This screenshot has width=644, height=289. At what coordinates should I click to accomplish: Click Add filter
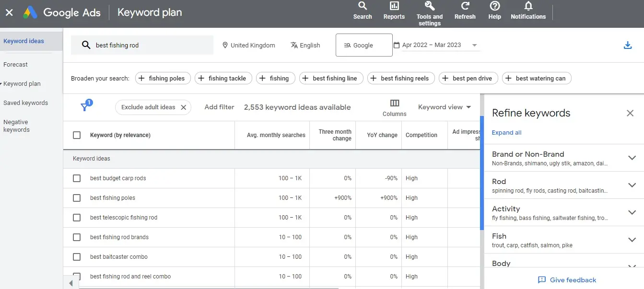pyautogui.click(x=219, y=107)
